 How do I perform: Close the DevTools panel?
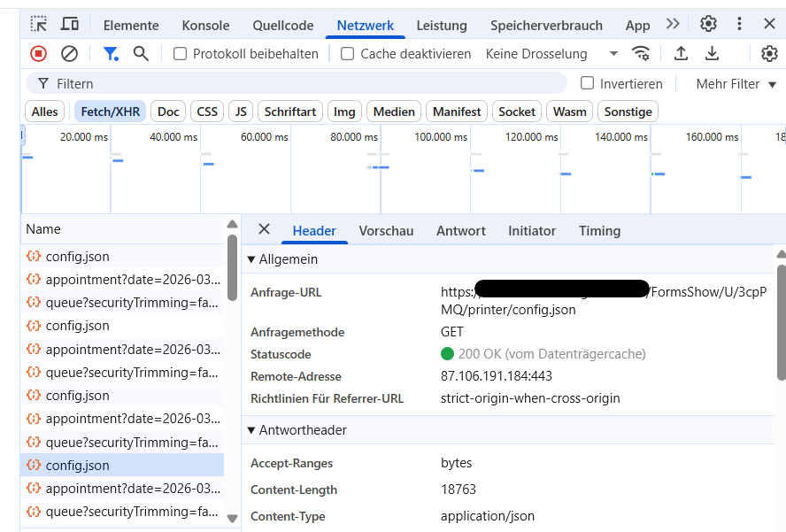(769, 24)
